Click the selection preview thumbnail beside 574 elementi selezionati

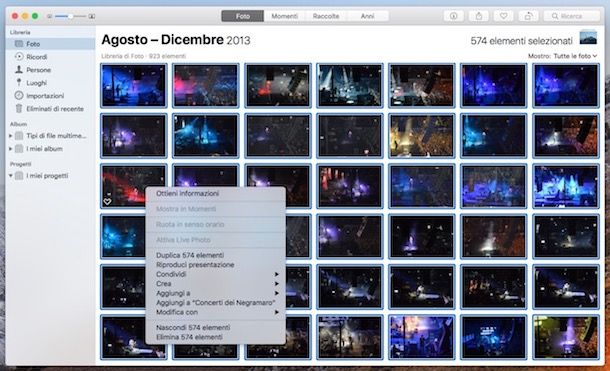tap(588, 37)
